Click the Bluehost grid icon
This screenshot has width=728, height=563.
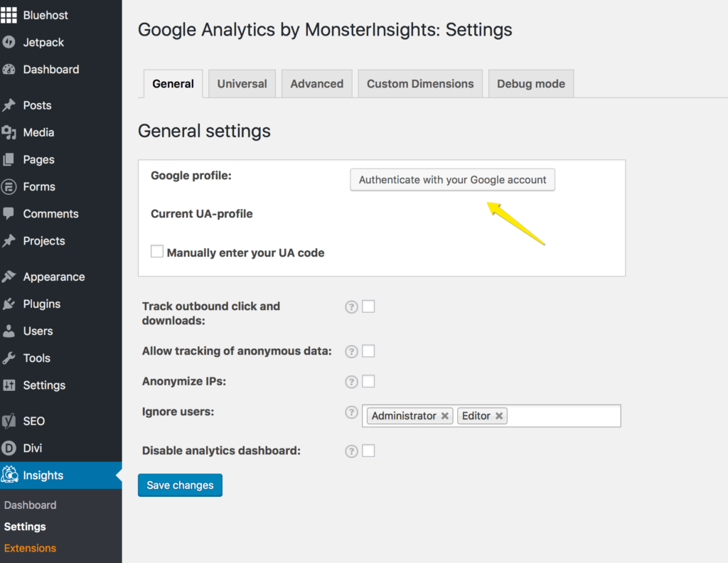(9, 15)
